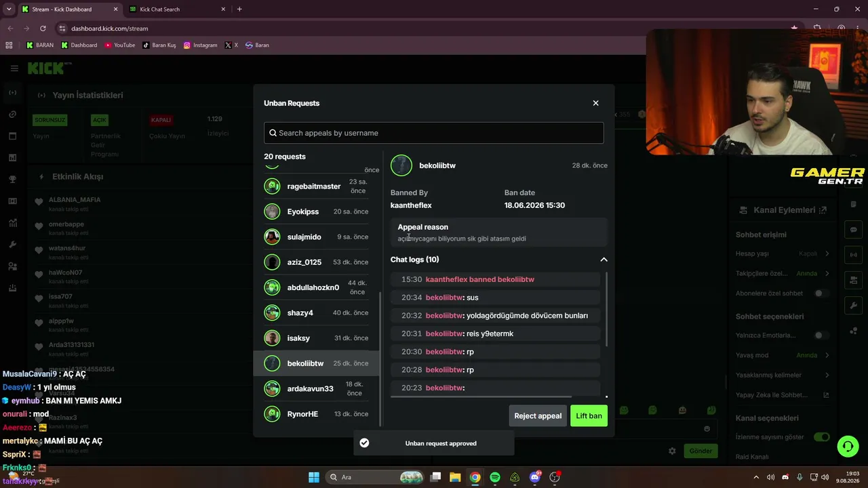Open the bar chart sidebar icon
Image resolution: width=868 pixels, height=488 pixels.
pos(13,158)
